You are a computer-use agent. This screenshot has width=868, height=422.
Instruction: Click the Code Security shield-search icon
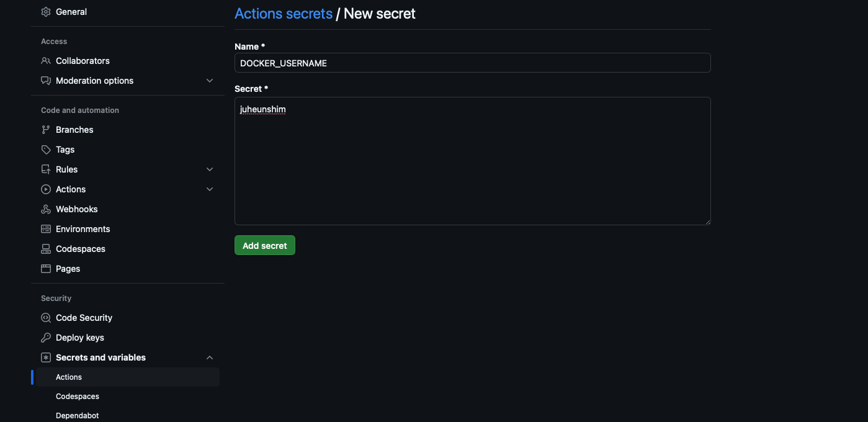[x=46, y=318]
